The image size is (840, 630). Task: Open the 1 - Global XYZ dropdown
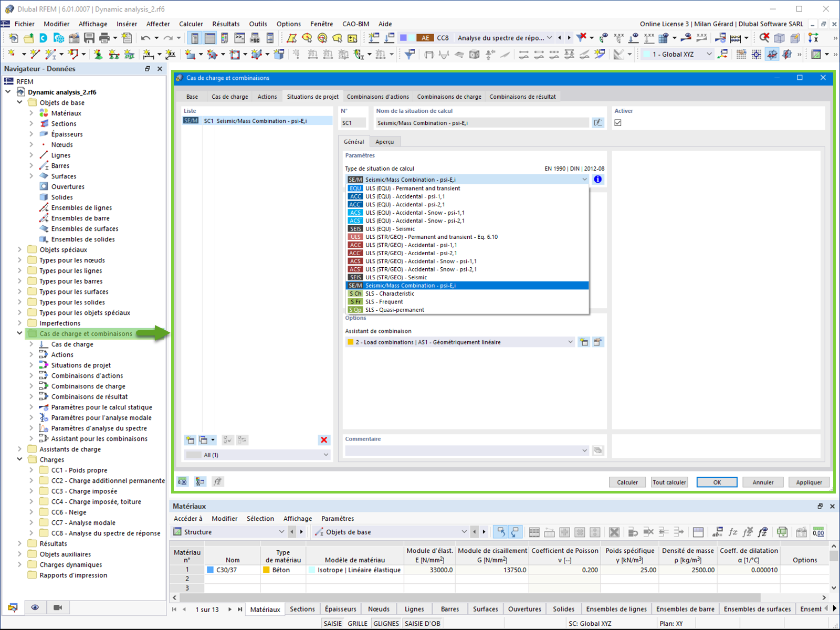tap(709, 54)
